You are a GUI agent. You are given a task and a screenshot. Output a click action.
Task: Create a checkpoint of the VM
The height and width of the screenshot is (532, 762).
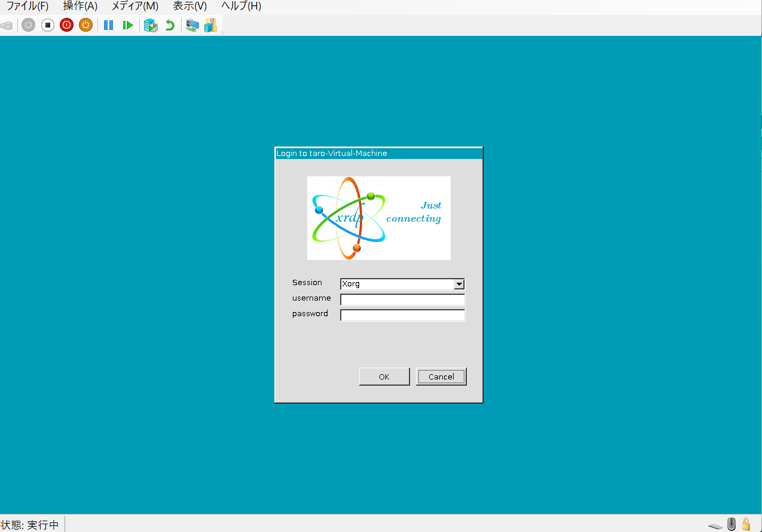pyautogui.click(x=151, y=25)
